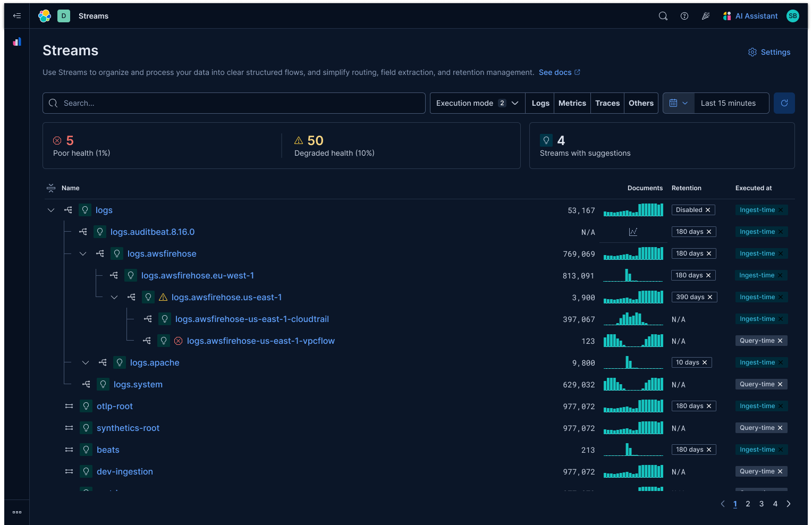Go to next page arrow

(789, 504)
